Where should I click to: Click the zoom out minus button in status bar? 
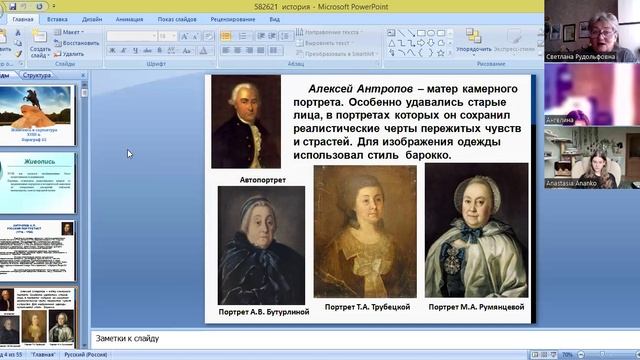tap(581, 355)
